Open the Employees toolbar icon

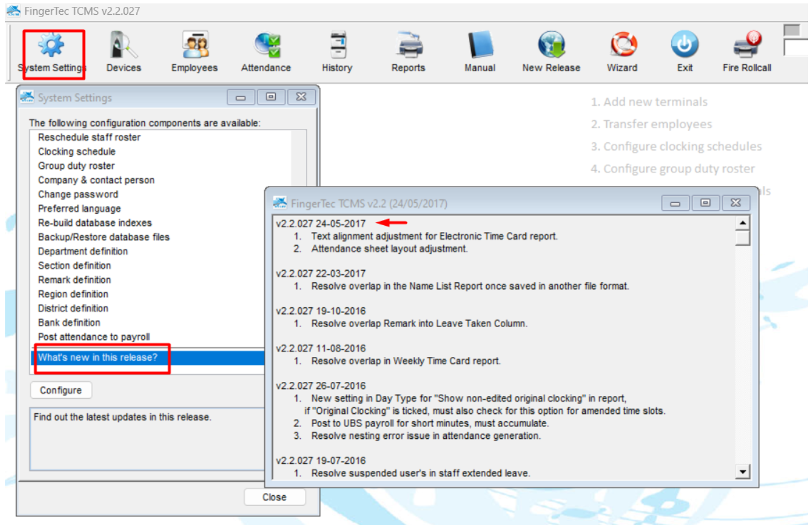(195, 45)
